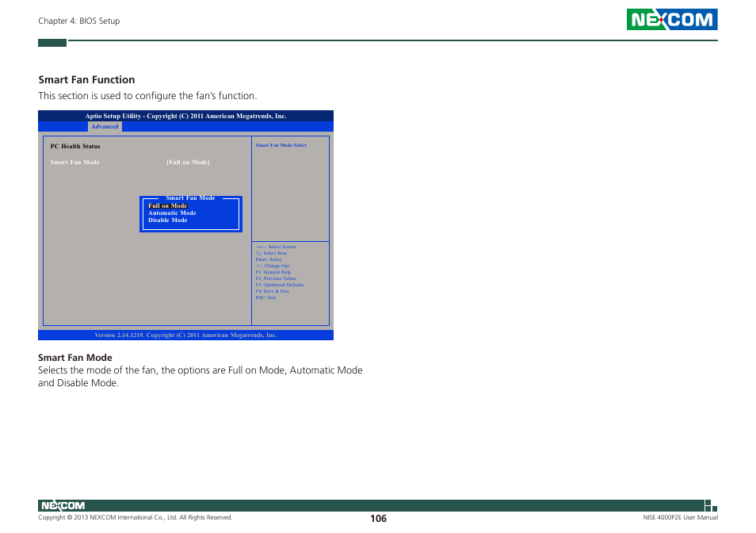Click the 'NISE 4000P2E User Manual' footer text

pos(680,518)
